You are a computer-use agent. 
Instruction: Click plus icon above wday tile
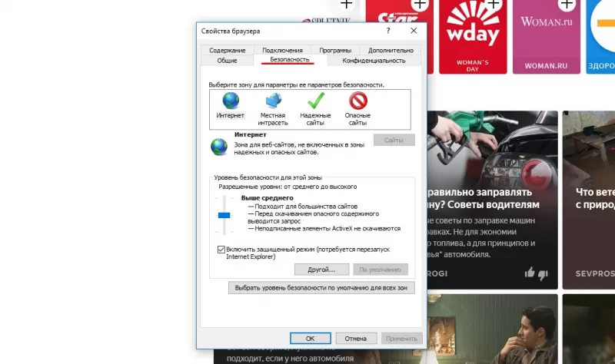[x=493, y=5]
